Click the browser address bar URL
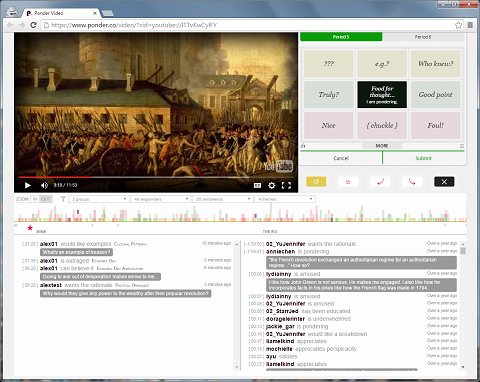Image resolution: width=480 pixels, height=382 pixels. pos(134,25)
